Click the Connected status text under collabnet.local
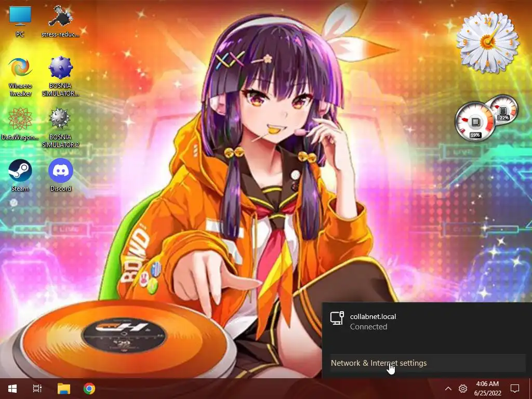 [368, 327]
